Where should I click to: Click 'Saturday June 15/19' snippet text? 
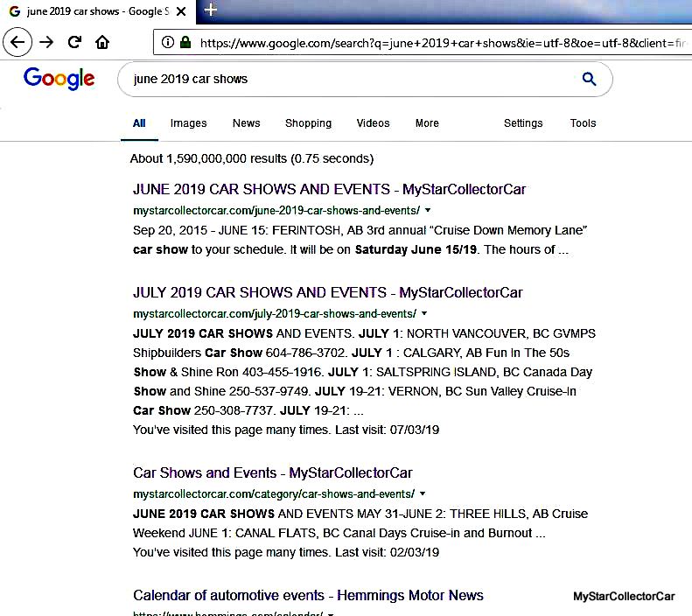click(416, 249)
